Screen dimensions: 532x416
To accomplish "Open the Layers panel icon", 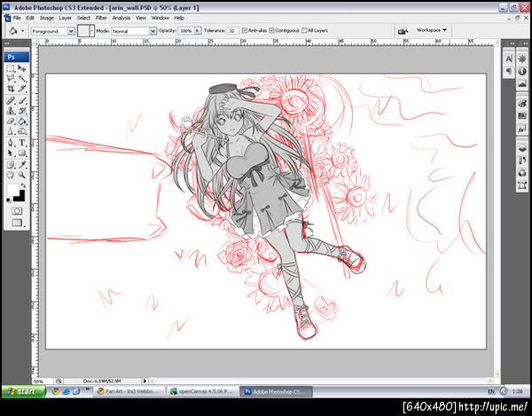I will (522, 148).
